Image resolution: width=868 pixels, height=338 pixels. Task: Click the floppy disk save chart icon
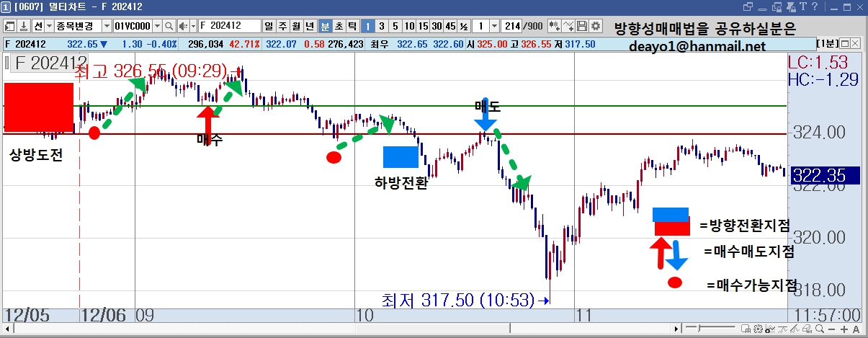[581, 26]
